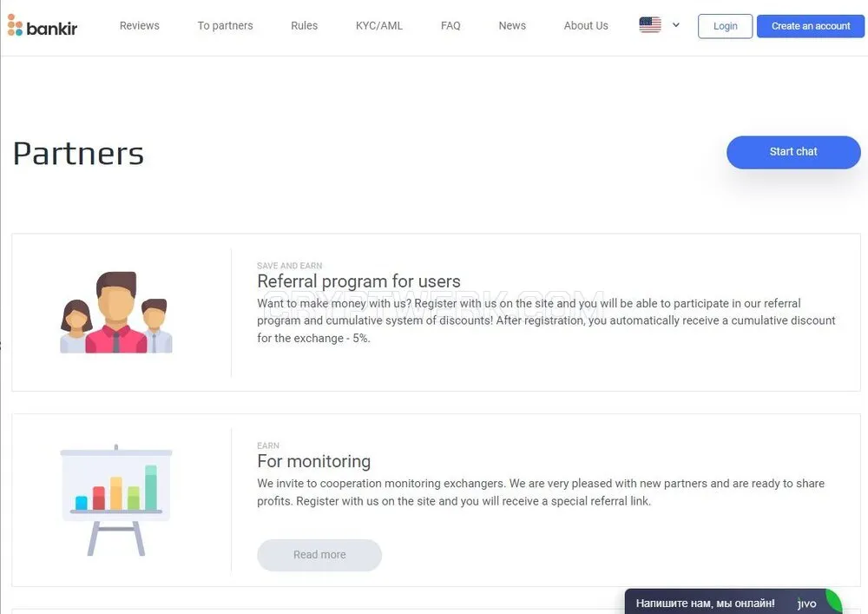This screenshot has width=868, height=614.
Task: Open the Rules menu item
Action: (x=305, y=25)
